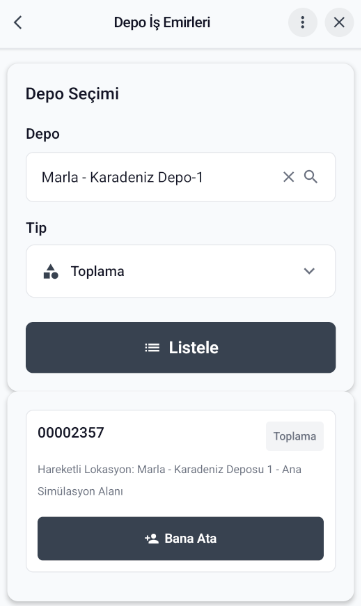The width and height of the screenshot is (361, 606).
Task: Click the Tip field label
Action: [x=36, y=228]
